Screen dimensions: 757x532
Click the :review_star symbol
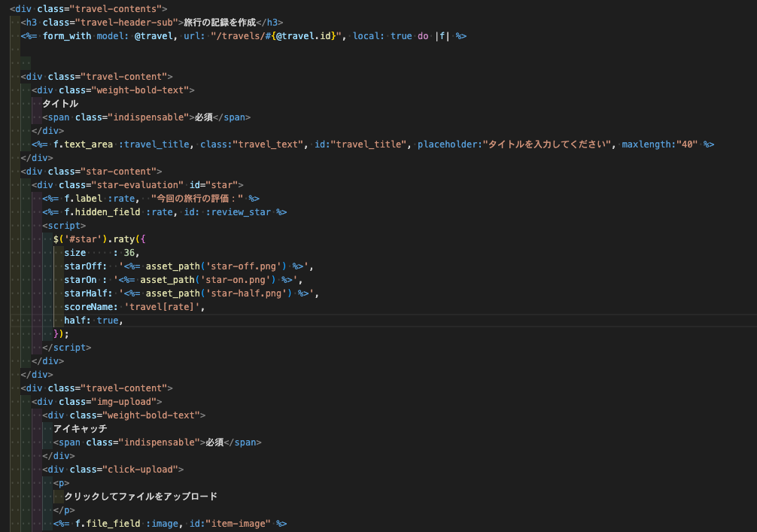pos(238,211)
